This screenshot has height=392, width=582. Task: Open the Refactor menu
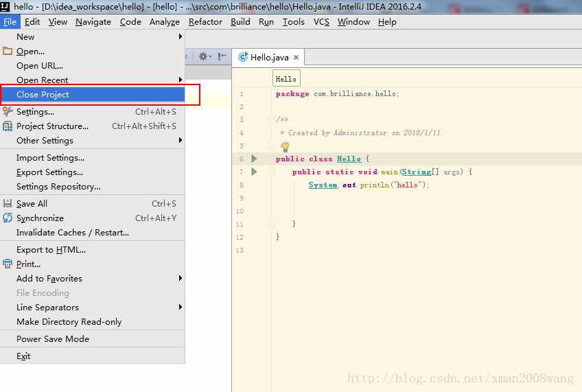click(x=206, y=22)
